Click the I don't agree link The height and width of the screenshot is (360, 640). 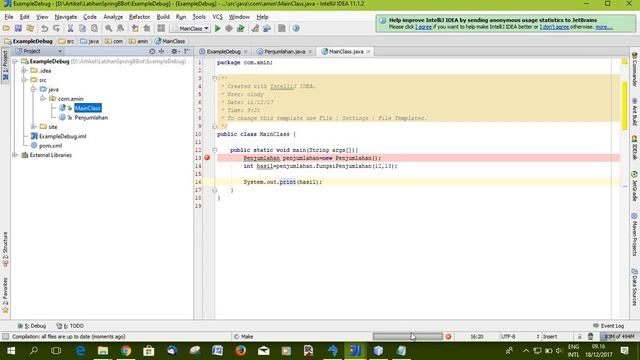(554, 27)
